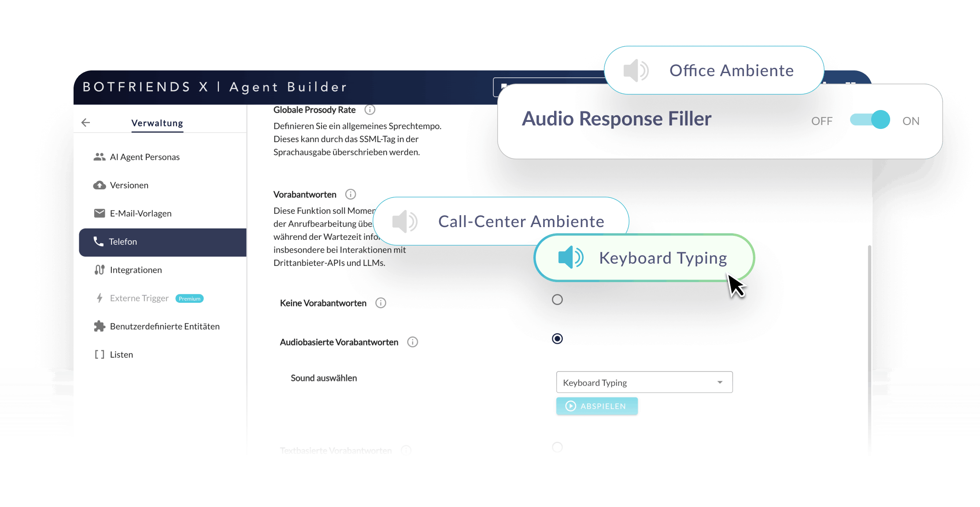
Task: Click the Premium badge on Externe Trigger
Action: (189, 298)
